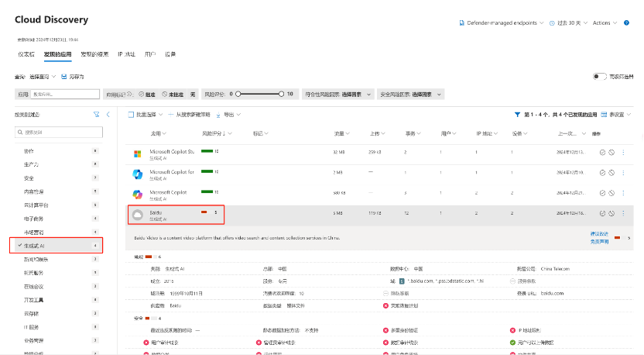This screenshot has height=355, width=644.
Task: Approve the Microsoft Copilot Studio app row
Action: coord(602,153)
